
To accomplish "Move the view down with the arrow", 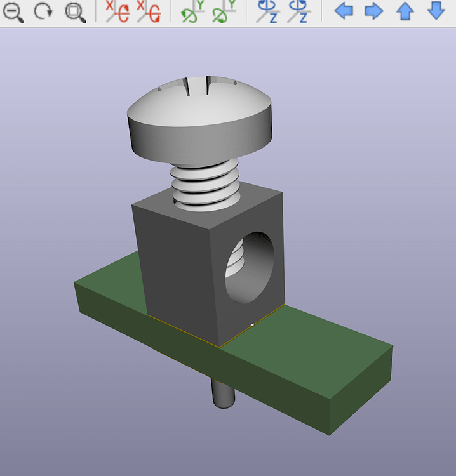I will point(436,11).
